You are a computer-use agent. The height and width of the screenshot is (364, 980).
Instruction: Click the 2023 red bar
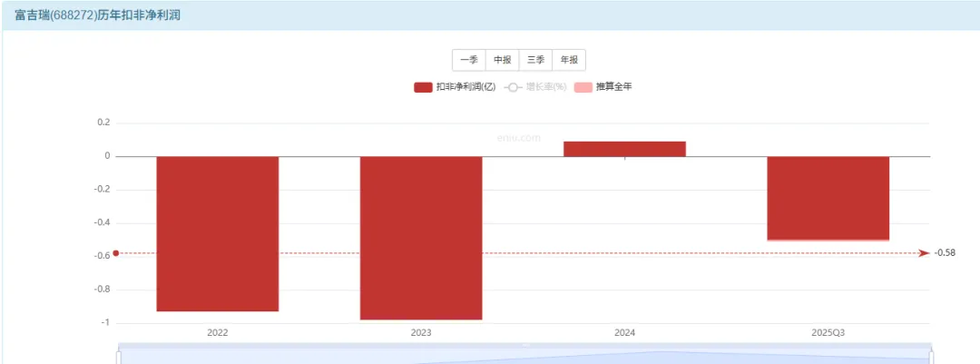click(421, 238)
